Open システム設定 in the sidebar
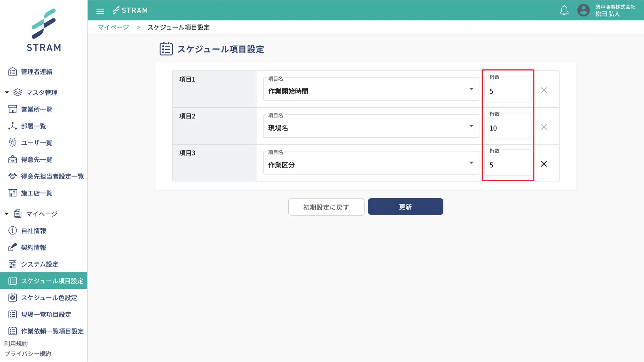 (x=40, y=264)
